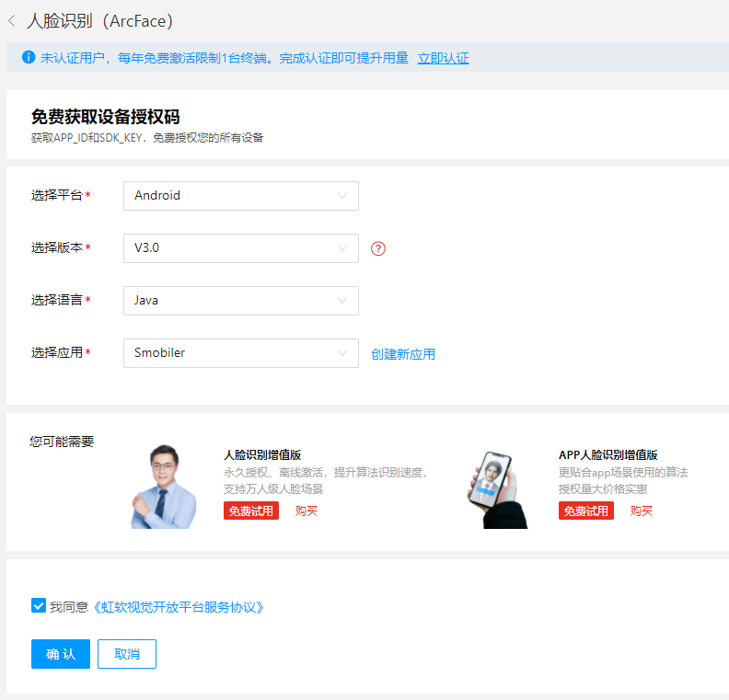
Task: Click the 人脸识别增值版 title
Action: point(262,454)
